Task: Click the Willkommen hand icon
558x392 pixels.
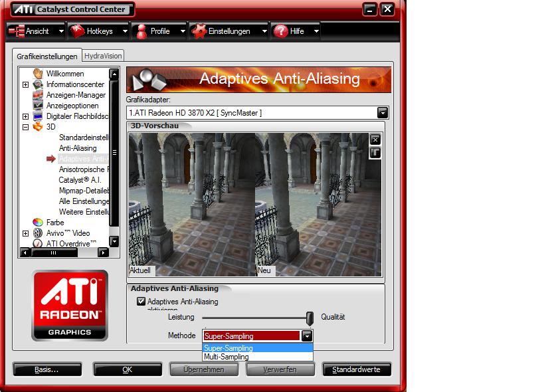Action: [38, 74]
